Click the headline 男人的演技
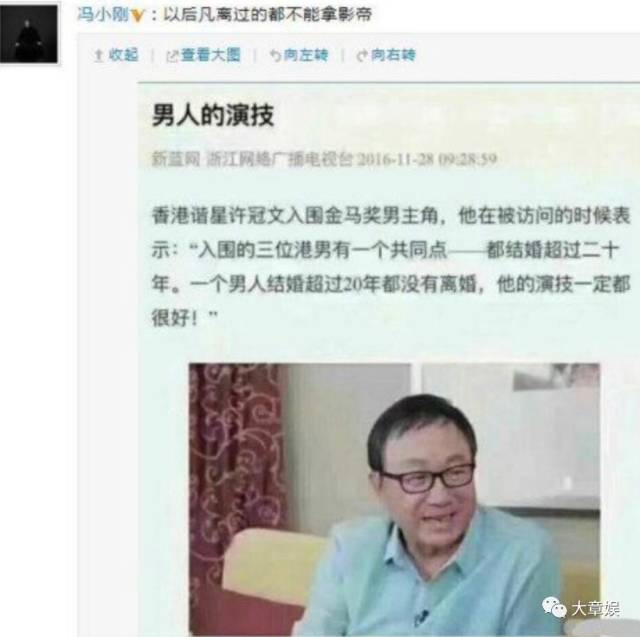The image size is (640, 637). click(x=213, y=115)
